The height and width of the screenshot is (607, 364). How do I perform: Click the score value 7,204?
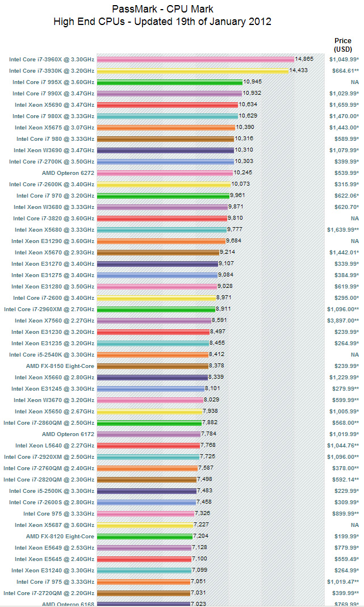pyautogui.click(x=200, y=535)
